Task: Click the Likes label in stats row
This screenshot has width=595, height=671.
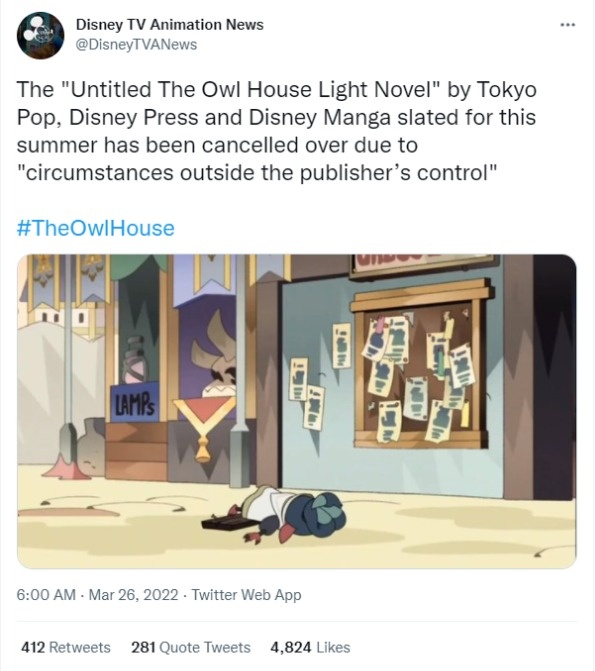Action: point(333,647)
